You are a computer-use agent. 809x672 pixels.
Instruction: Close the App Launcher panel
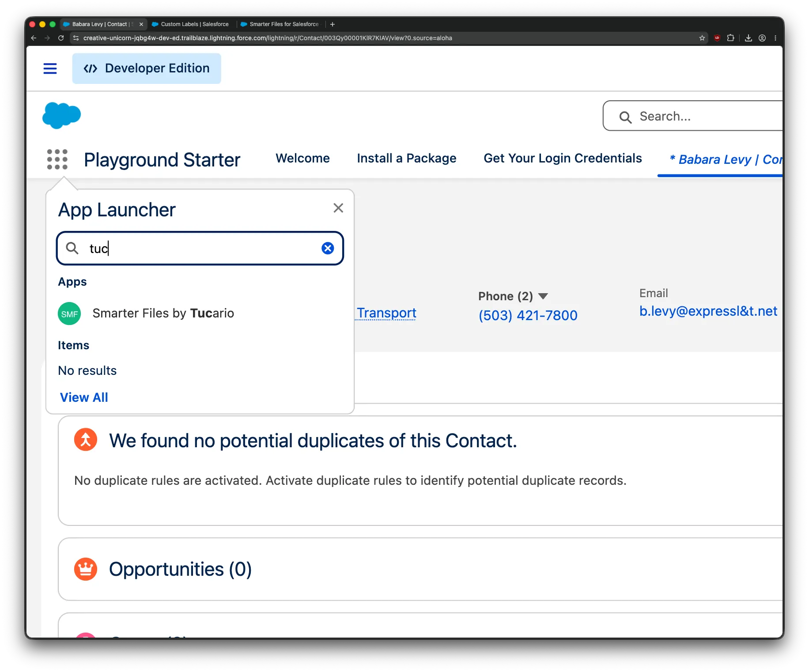pos(338,208)
